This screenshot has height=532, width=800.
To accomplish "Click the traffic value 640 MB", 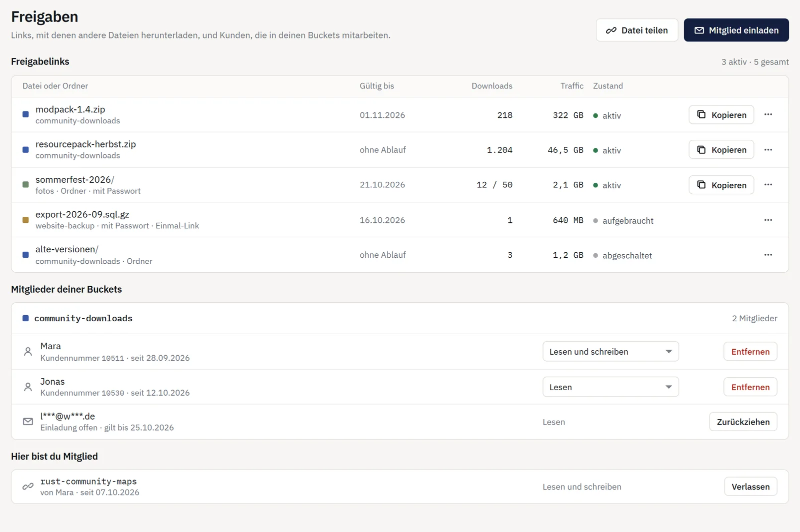I will [568, 220].
